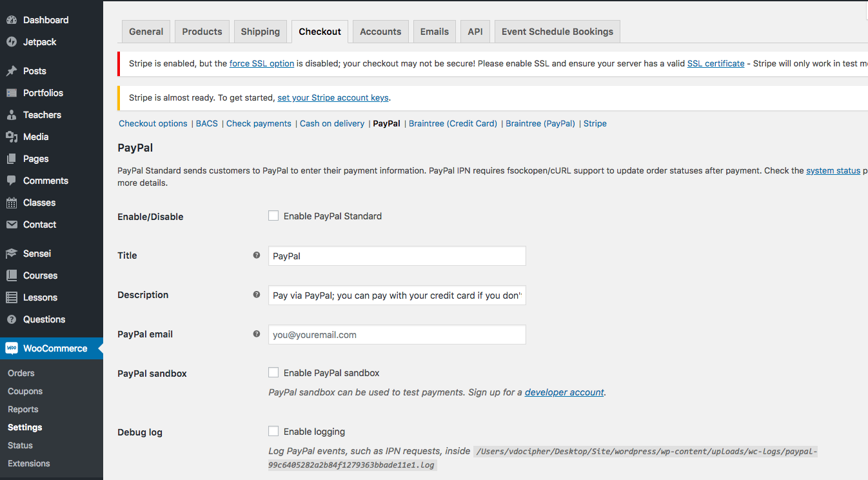The width and height of the screenshot is (868, 480).
Task: Go to the Stripe gateway section
Action: (x=595, y=124)
